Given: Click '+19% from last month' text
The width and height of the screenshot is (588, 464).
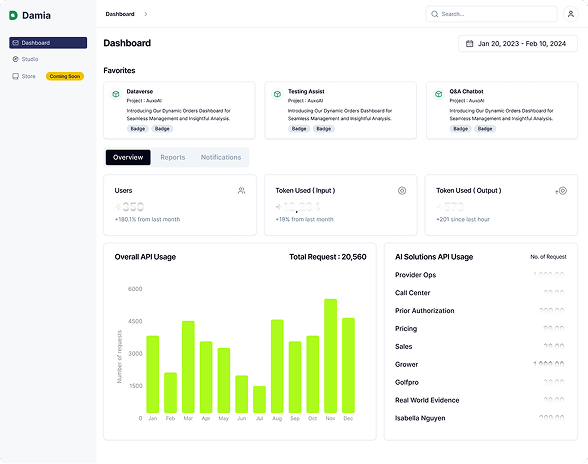Looking at the screenshot, I should pyautogui.click(x=304, y=219).
